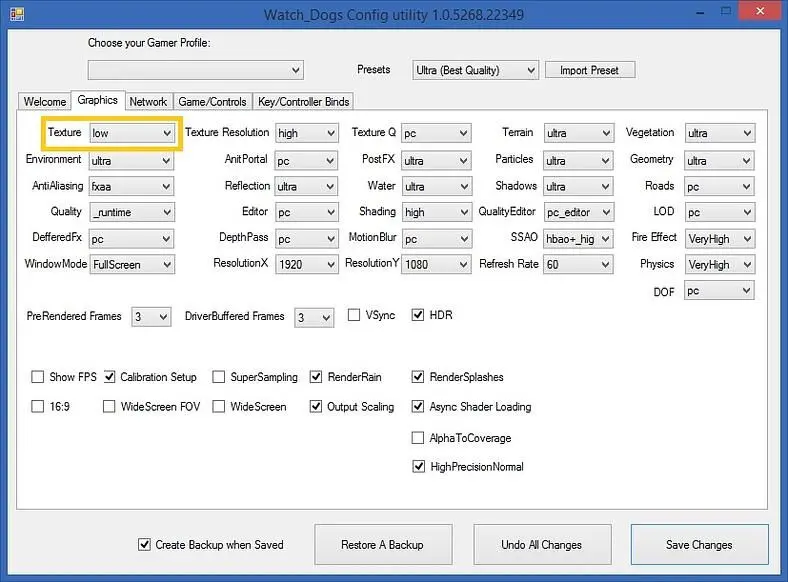Open the PostFX dropdown

tap(436, 161)
